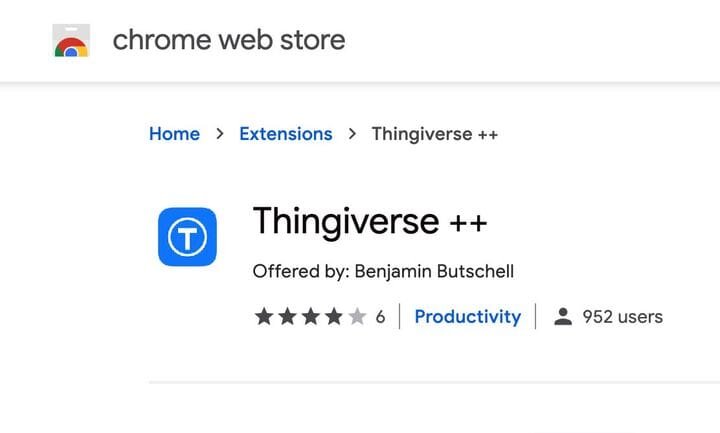
Task: Click the Offered by Benjamin Butschell text
Action: [x=383, y=272]
